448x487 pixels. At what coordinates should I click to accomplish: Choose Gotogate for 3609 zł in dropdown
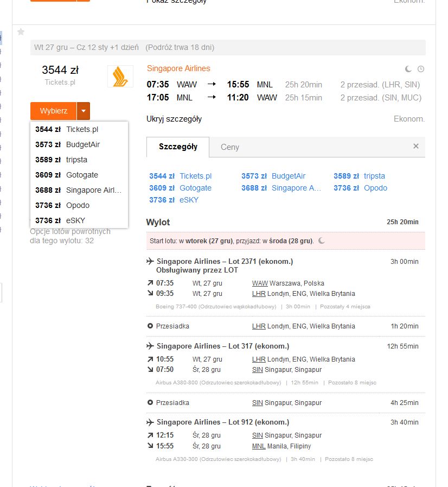click(x=79, y=175)
